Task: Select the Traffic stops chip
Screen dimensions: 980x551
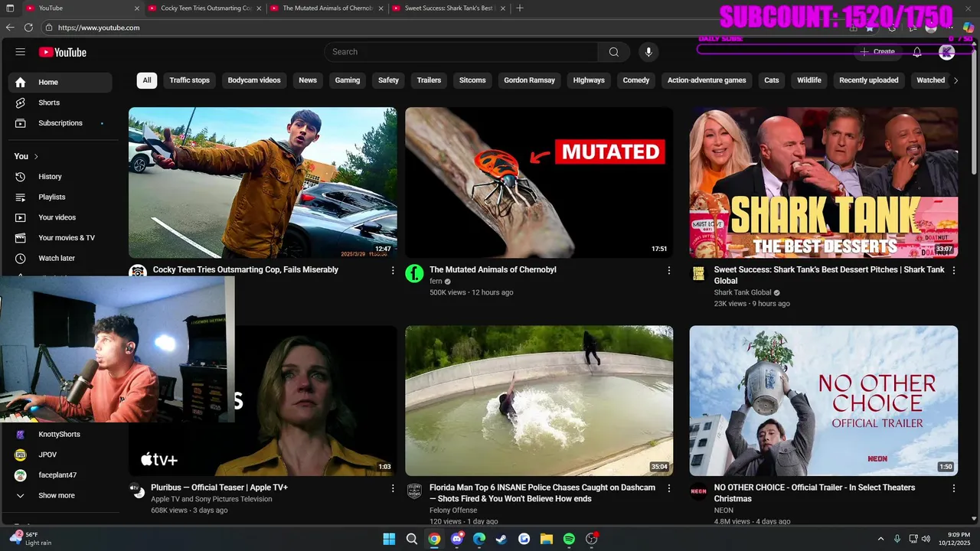Action: [189, 80]
